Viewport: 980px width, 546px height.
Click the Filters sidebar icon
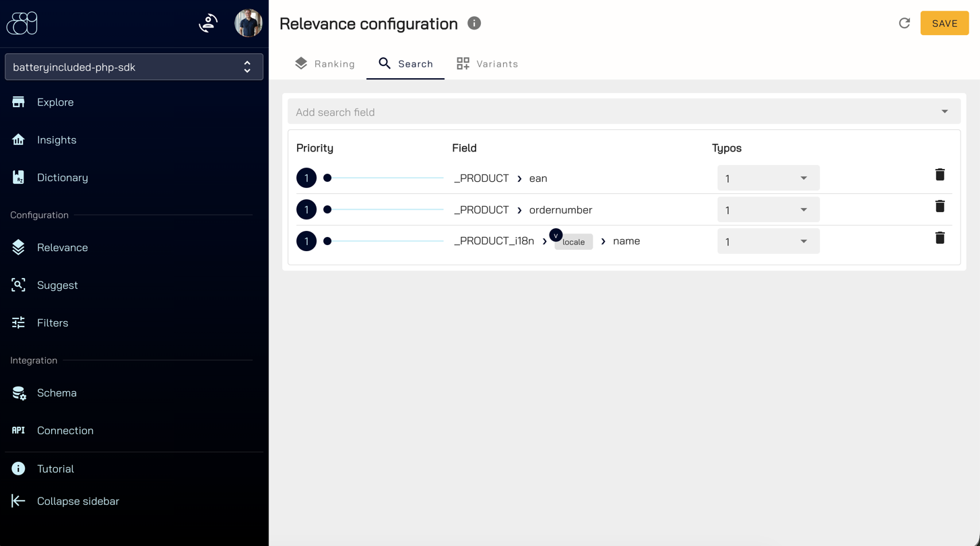(x=18, y=323)
